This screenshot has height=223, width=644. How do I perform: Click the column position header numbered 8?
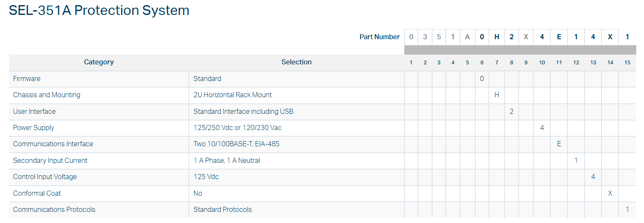pos(512,63)
